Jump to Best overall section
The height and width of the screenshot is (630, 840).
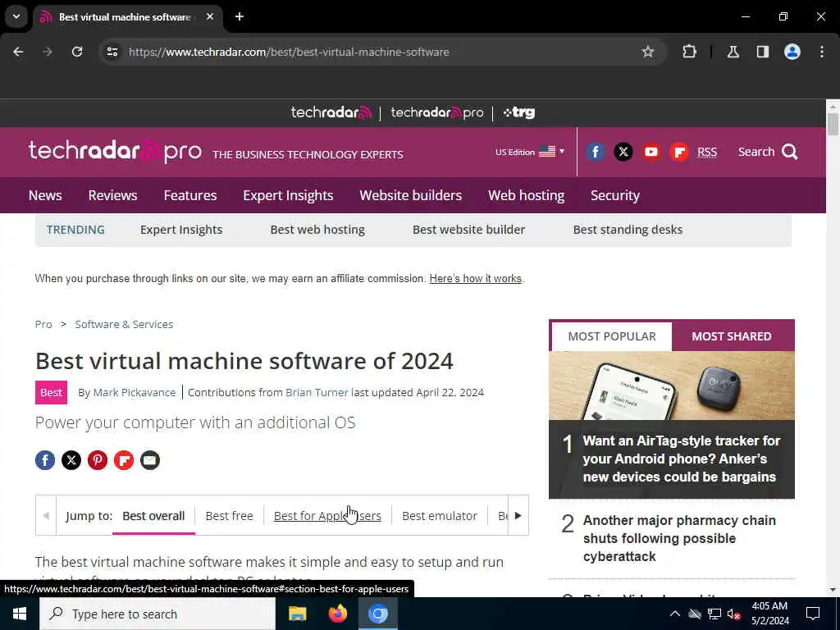153,516
